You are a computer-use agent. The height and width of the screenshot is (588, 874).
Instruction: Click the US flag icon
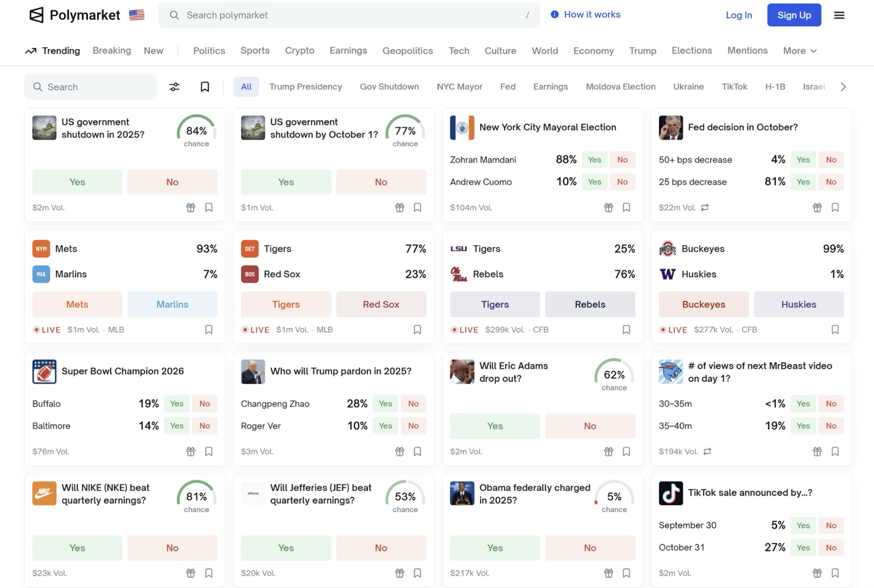[x=137, y=15]
